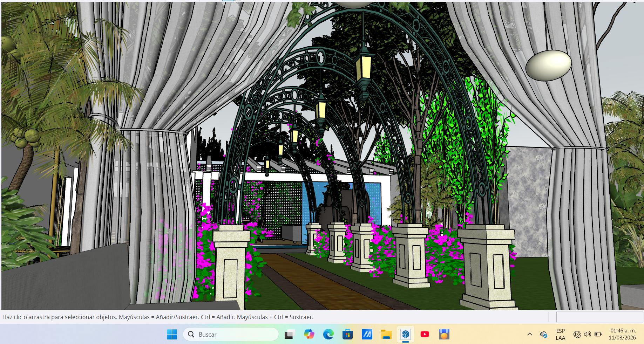Open Microsoft Edge from the taskbar

click(x=328, y=335)
